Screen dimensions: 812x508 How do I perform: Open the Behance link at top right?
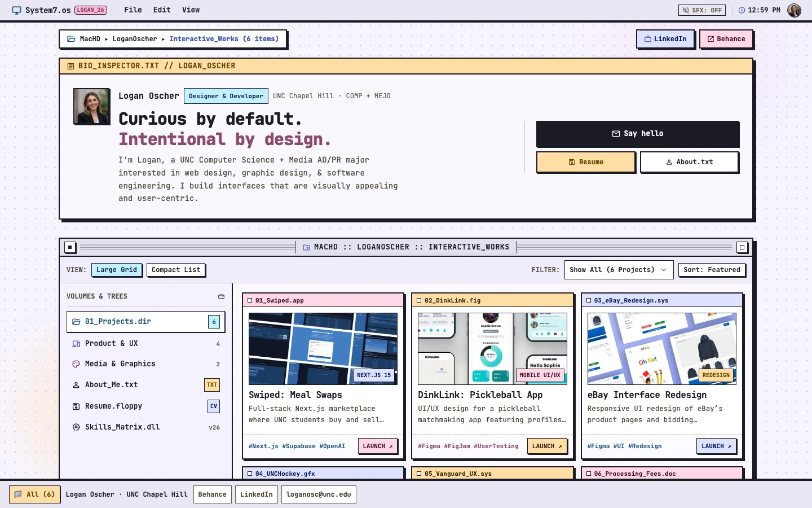tap(726, 39)
